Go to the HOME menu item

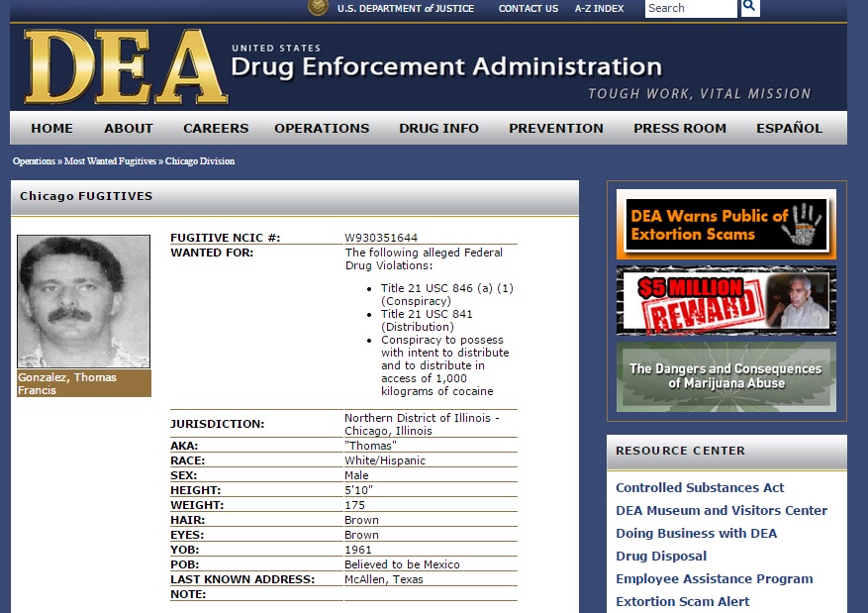[x=51, y=128]
